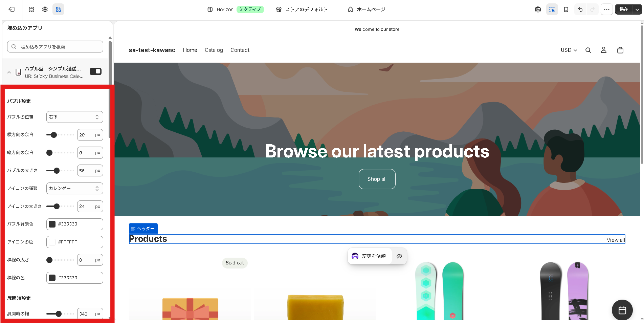Click the アクティブ status badge
644x323 pixels.
pos(250,9)
